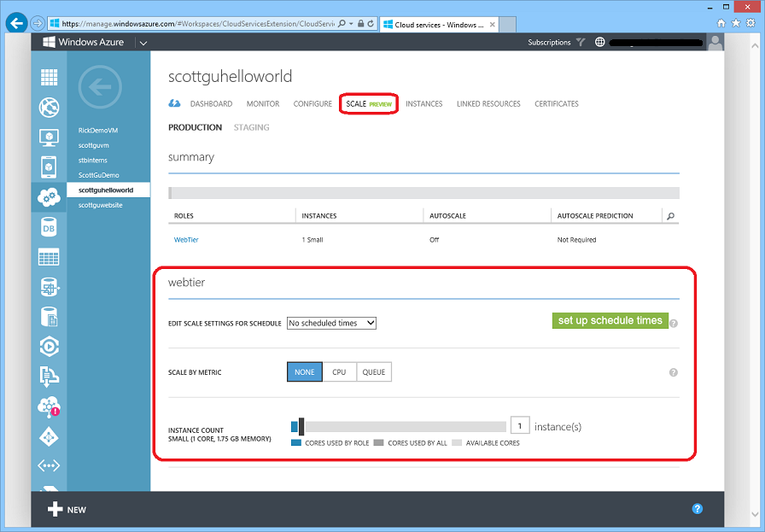Screen dimensions: 765x532
Task: Open browser address bar search dropdown arrow
Action: pos(351,23)
